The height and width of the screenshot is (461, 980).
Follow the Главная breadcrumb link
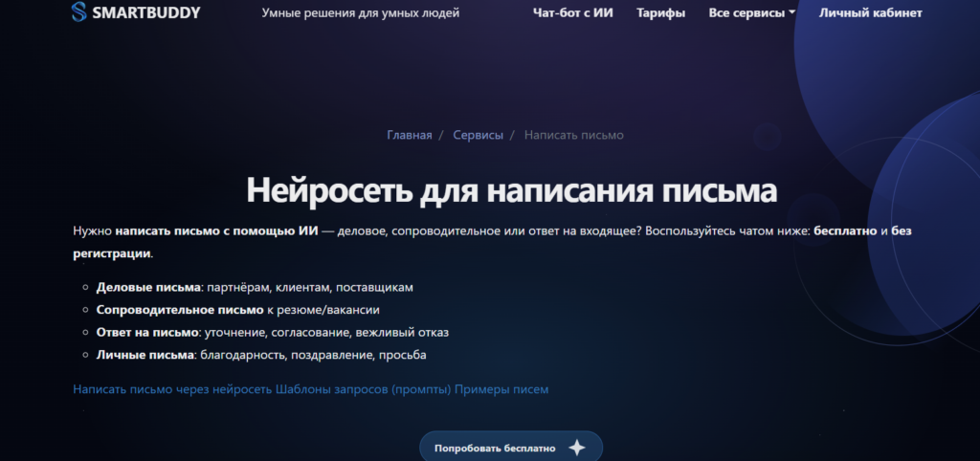pyautogui.click(x=410, y=135)
